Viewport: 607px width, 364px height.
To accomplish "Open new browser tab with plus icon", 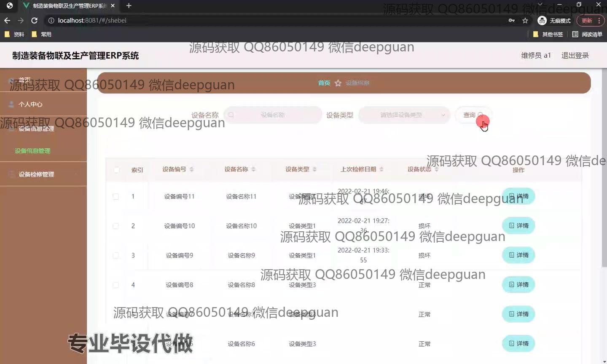I will tap(129, 5).
